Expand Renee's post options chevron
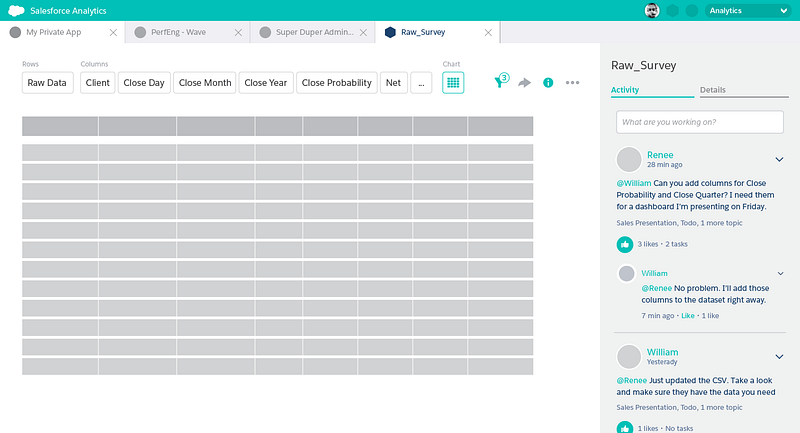 tap(779, 159)
